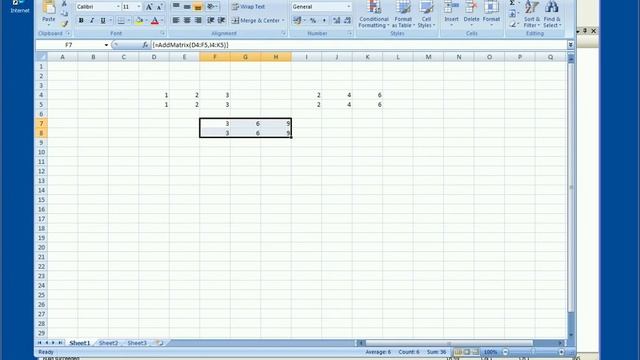Open the Merge & Center dropdown arrow

click(x=283, y=20)
